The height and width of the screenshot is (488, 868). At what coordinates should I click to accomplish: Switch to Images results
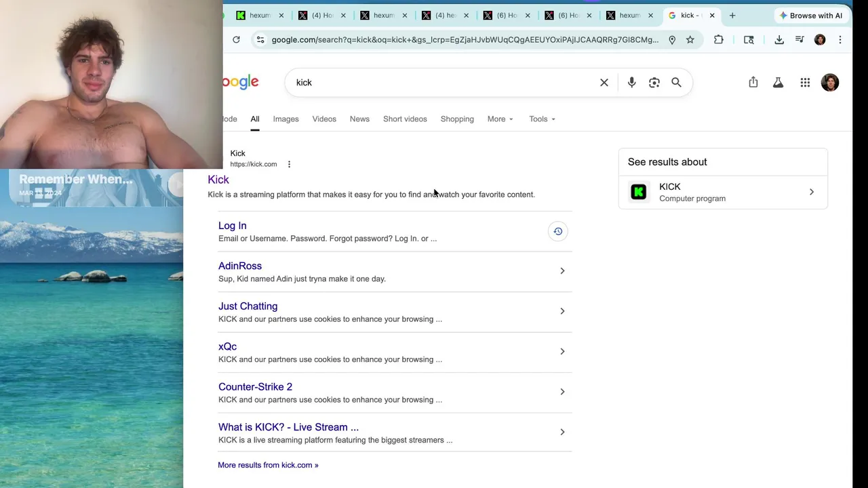[285, 119]
